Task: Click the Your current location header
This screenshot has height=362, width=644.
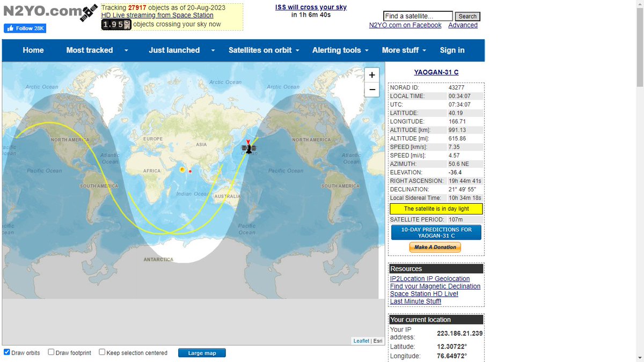Action: click(436, 319)
